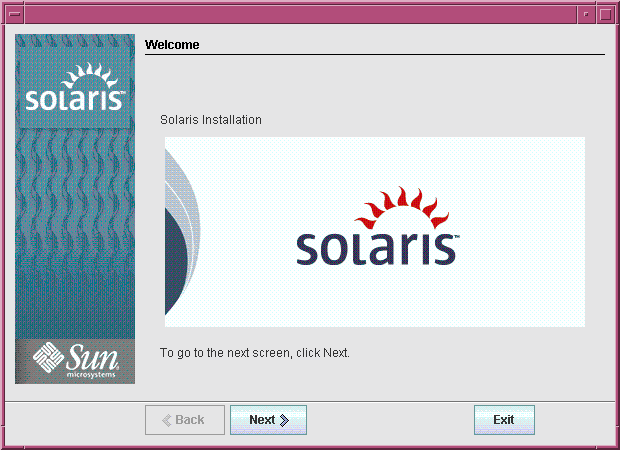The height and width of the screenshot is (450, 620).
Task: Click the double chevron on Next
Action: coord(285,420)
